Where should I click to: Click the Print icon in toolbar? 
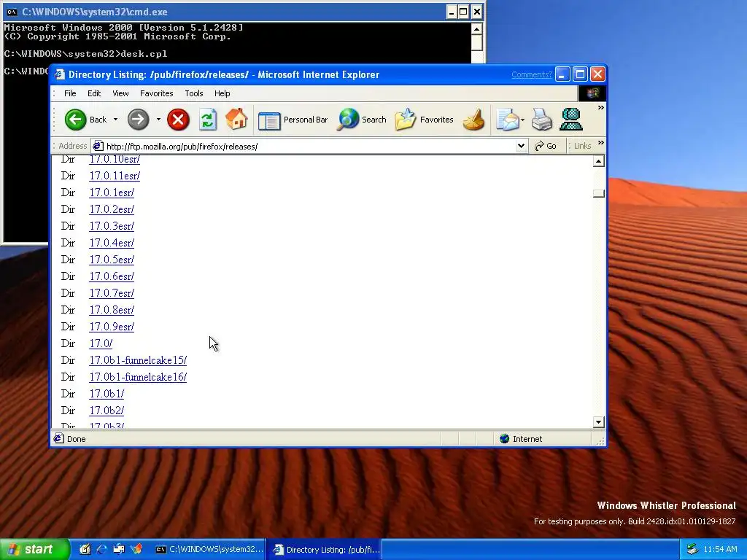(x=542, y=120)
